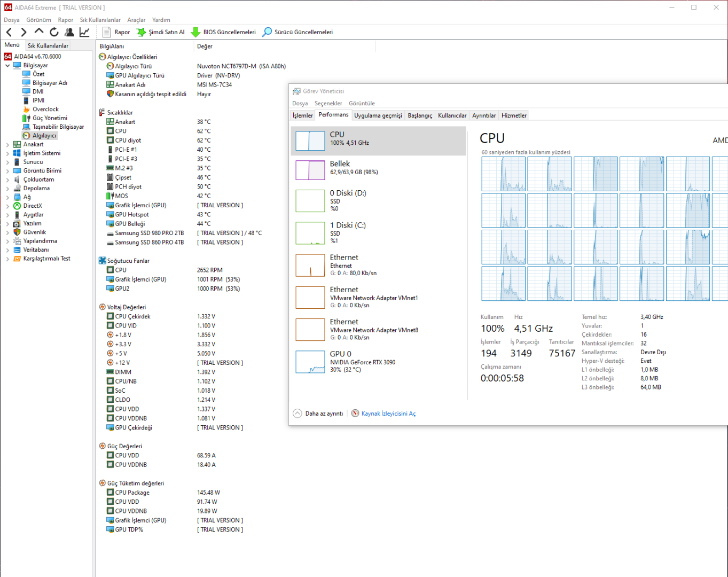The image size is (728, 577).
Task: Click the Soğutucu Fanlar fan icon
Action: pyautogui.click(x=103, y=261)
